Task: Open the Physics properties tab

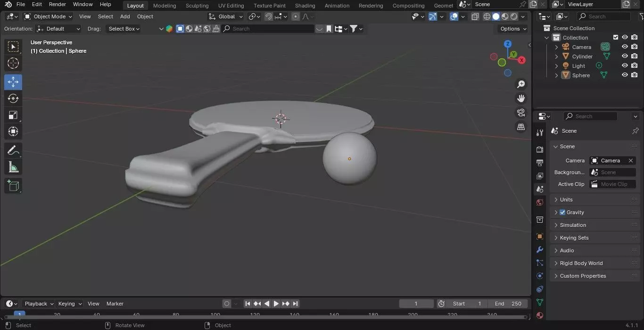Action: [540, 276]
